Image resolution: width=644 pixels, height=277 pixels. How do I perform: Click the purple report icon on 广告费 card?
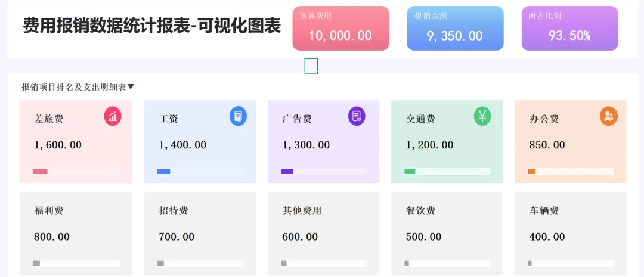point(357,116)
